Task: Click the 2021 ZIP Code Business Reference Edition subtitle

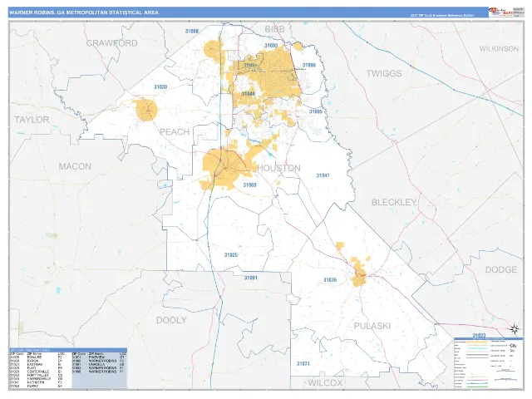Action: point(442,15)
